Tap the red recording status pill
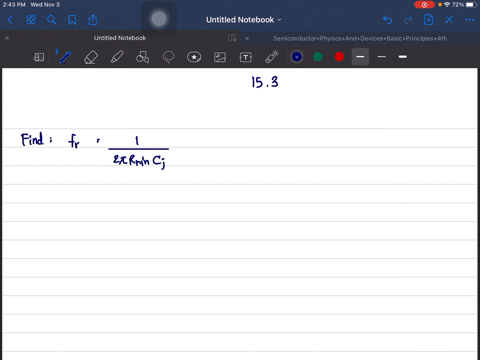 424,5
